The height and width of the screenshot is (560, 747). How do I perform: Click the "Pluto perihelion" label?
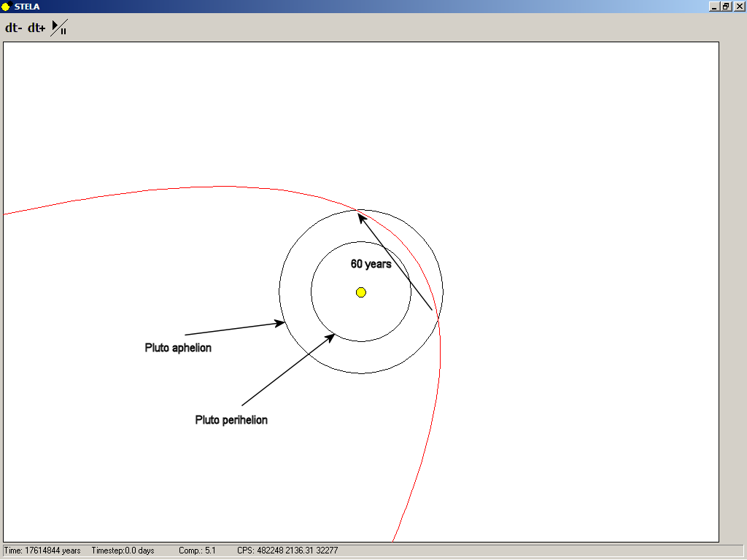[231, 420]
